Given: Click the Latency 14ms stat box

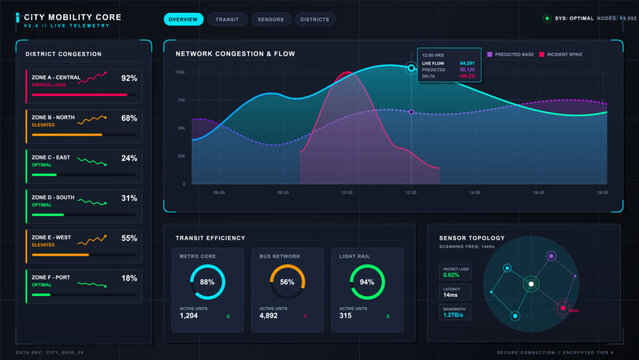Looking at the screenshot, I should pyautogui.click(x=455, y=292).
